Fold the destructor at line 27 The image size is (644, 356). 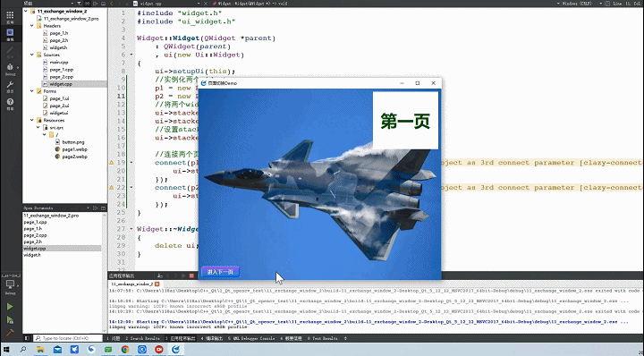(131, 229)
